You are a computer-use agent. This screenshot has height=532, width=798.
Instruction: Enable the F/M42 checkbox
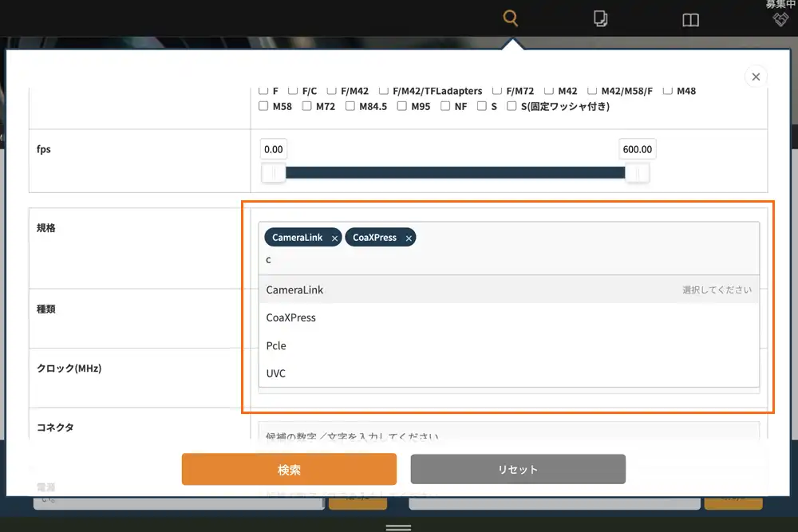pos(331,91)
